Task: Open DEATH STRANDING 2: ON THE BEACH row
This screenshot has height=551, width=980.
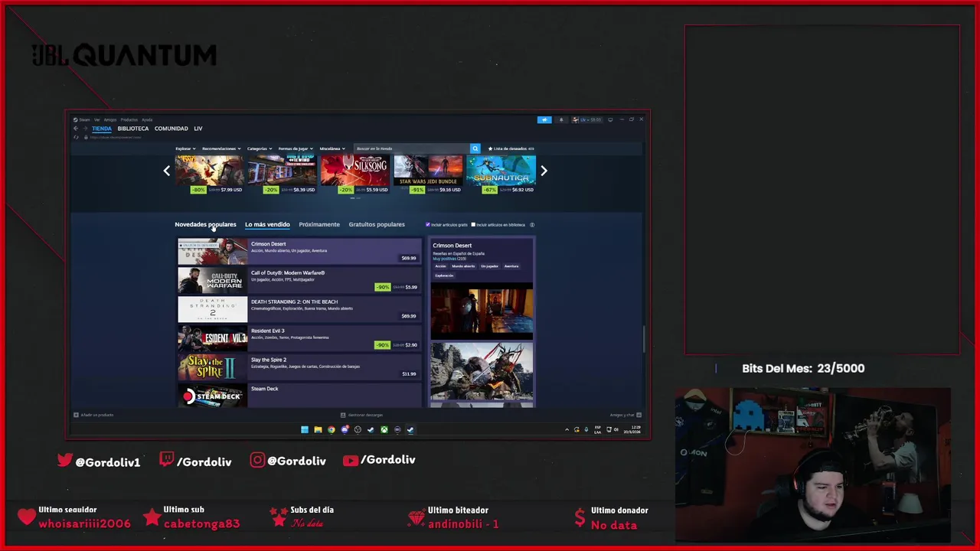Action: (x=299, y=309)
